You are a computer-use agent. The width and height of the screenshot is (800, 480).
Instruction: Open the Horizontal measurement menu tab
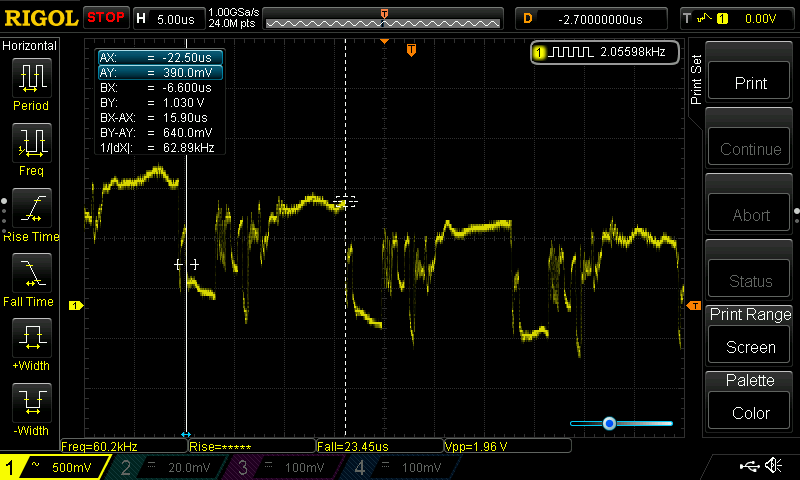[x=30, y=46]
